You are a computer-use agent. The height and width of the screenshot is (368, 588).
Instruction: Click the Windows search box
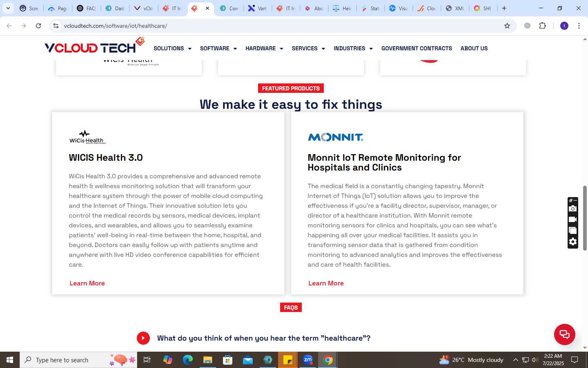[78, 360]
